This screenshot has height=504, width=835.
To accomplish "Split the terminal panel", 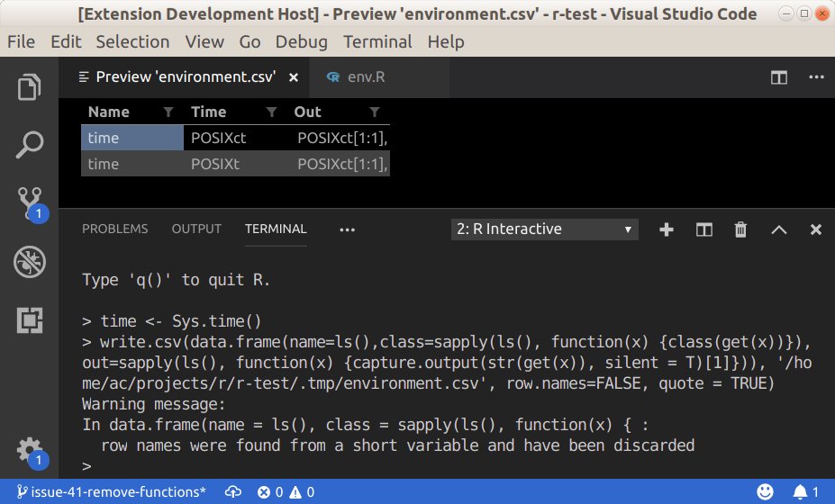I will [x=704, y=229].
